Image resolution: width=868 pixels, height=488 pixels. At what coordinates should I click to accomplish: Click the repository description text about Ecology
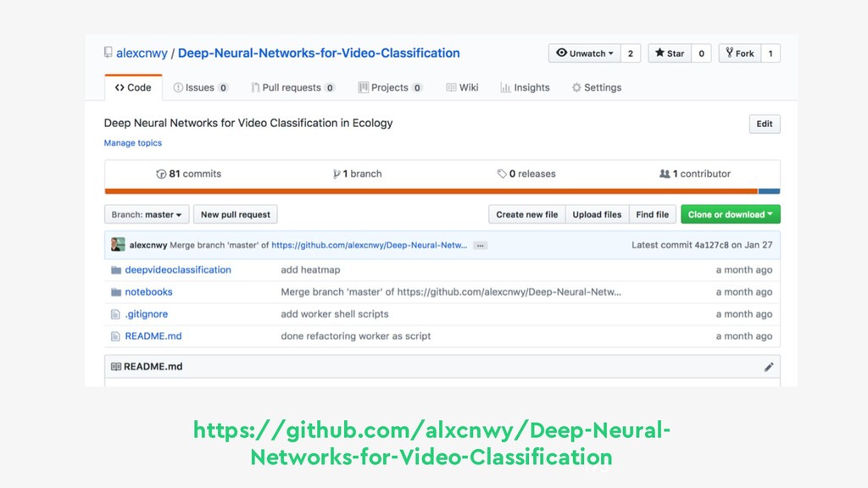click(x=248, y=123)
